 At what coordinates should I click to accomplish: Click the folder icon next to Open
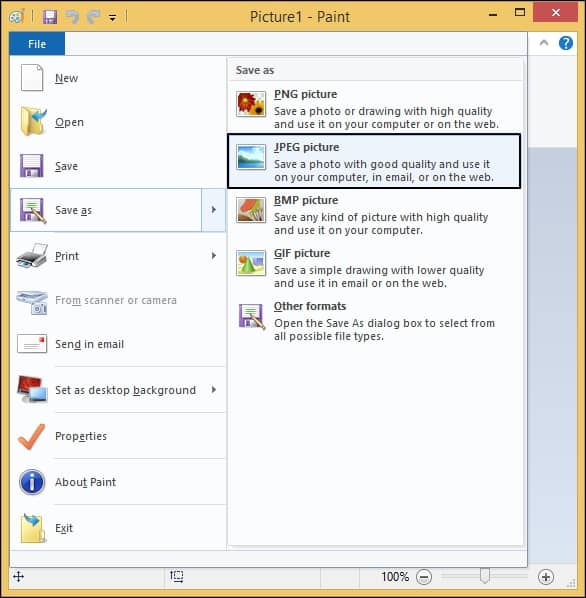33,122
